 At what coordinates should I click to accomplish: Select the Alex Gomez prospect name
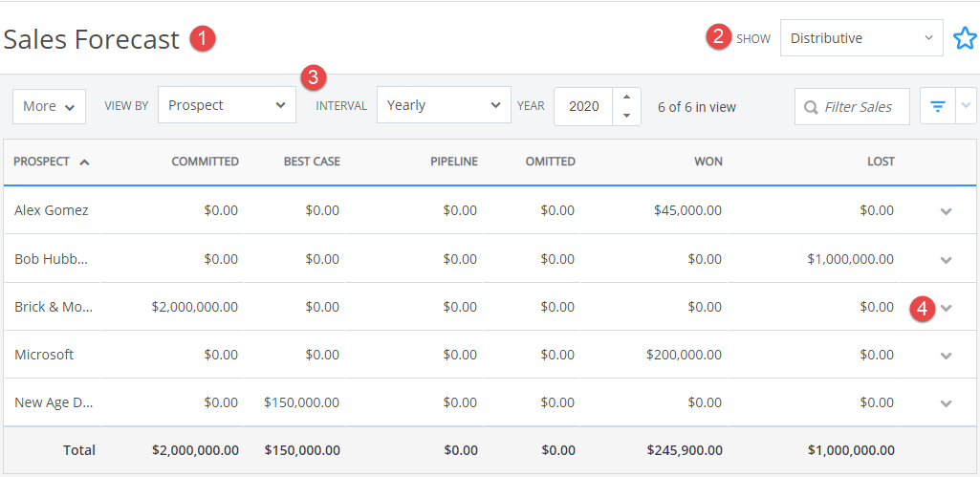[52, 210]
